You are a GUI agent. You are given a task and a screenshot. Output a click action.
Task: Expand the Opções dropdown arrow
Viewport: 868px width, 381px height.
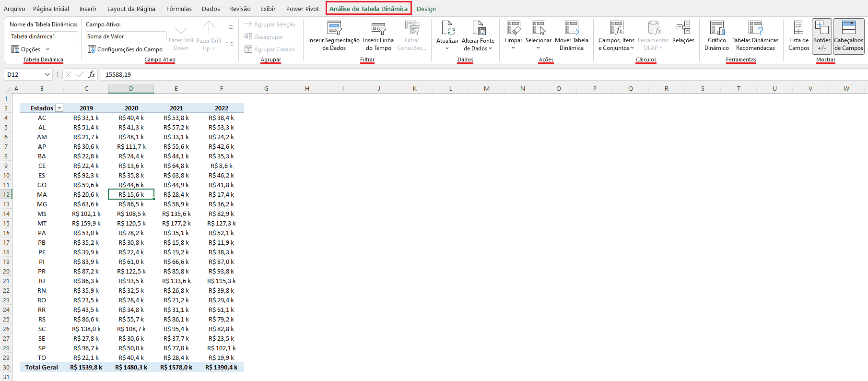47,49
